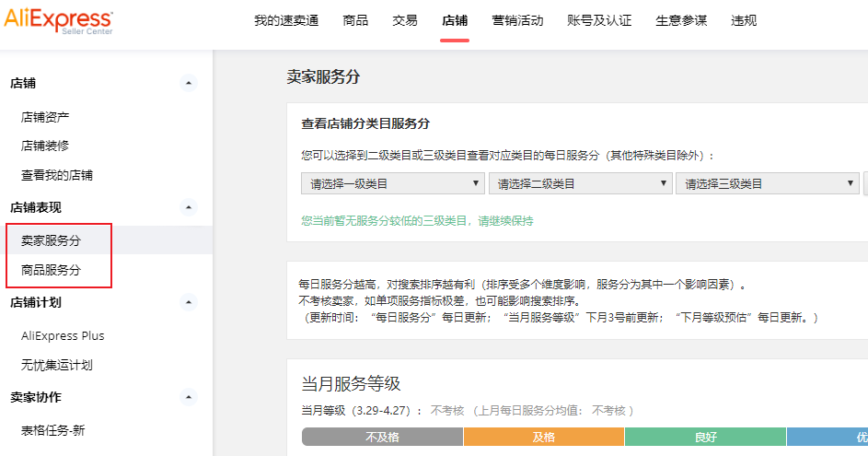Collapse the 店铺表现 sidebar section arrow
The width and height of the screenshot is (868, 456).
(x=189, y=207)
